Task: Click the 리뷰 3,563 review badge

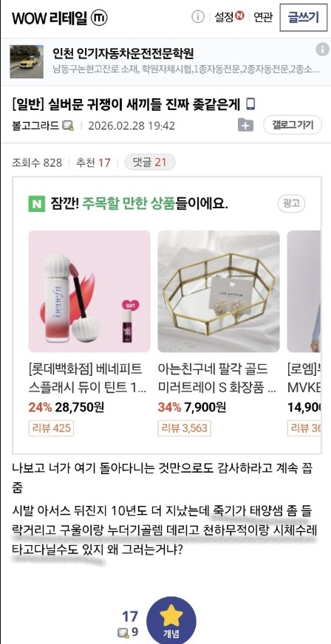Action: click(185, 428)
